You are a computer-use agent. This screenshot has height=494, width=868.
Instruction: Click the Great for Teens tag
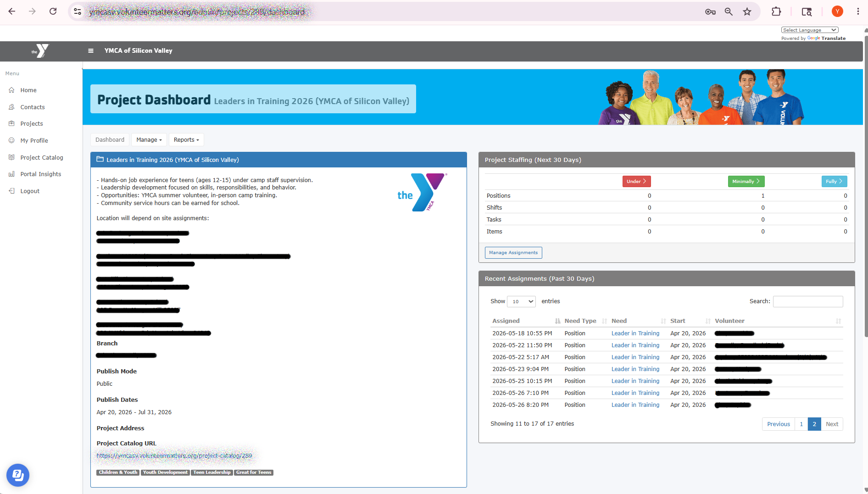254,472
